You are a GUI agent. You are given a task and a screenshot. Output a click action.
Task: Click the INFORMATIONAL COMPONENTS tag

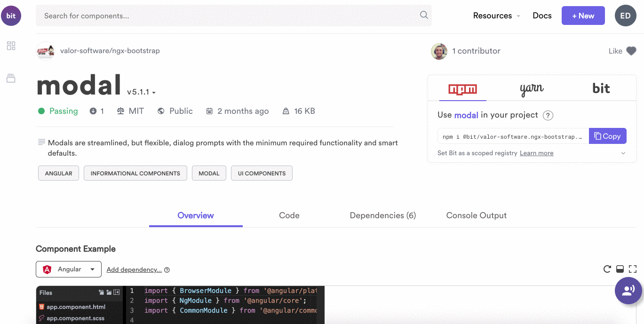pos(135,173)
